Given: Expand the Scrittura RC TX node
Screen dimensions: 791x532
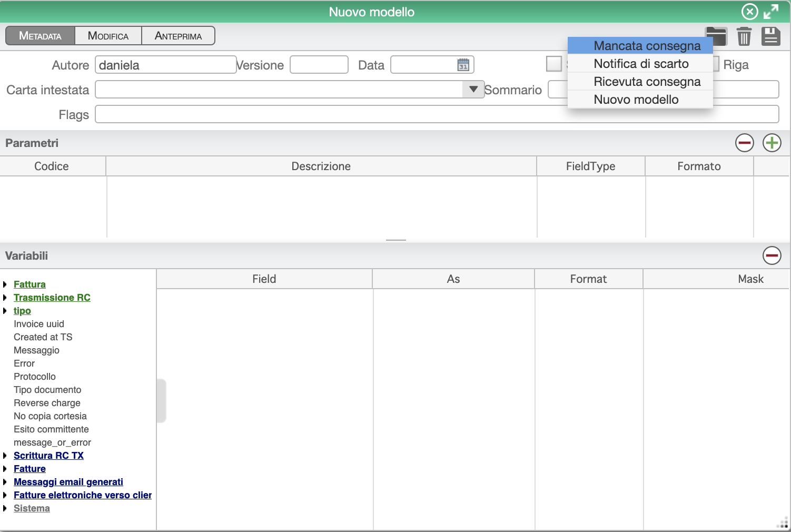Looking at the screenshot, I should tap(5, 456).
